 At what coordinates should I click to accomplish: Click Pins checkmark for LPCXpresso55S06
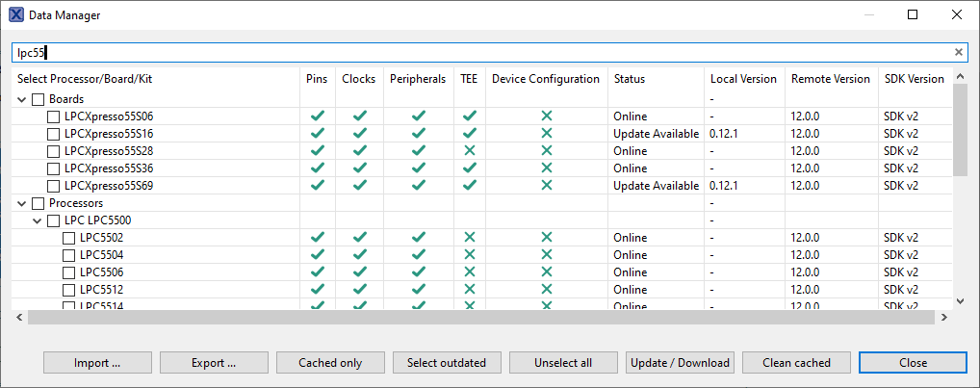318,116
